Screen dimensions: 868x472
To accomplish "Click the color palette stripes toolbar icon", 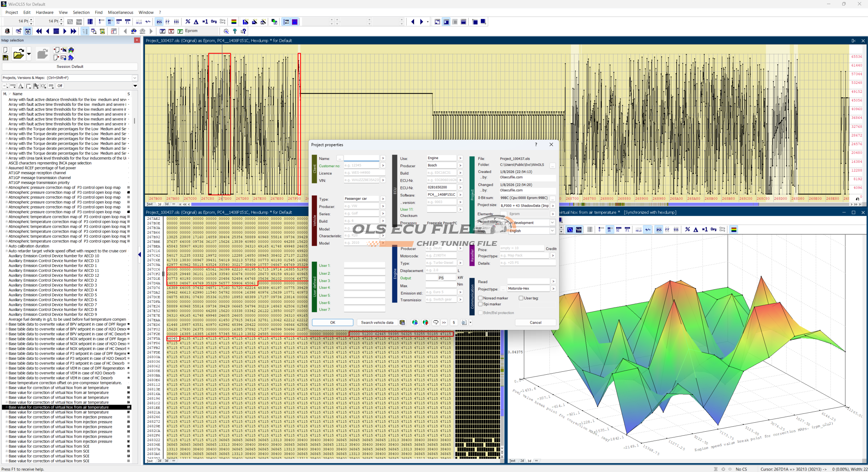I will point(234,22).
